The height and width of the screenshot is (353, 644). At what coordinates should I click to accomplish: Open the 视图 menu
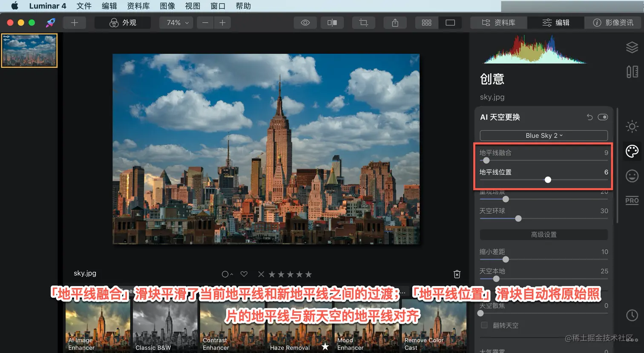point(193,6)
